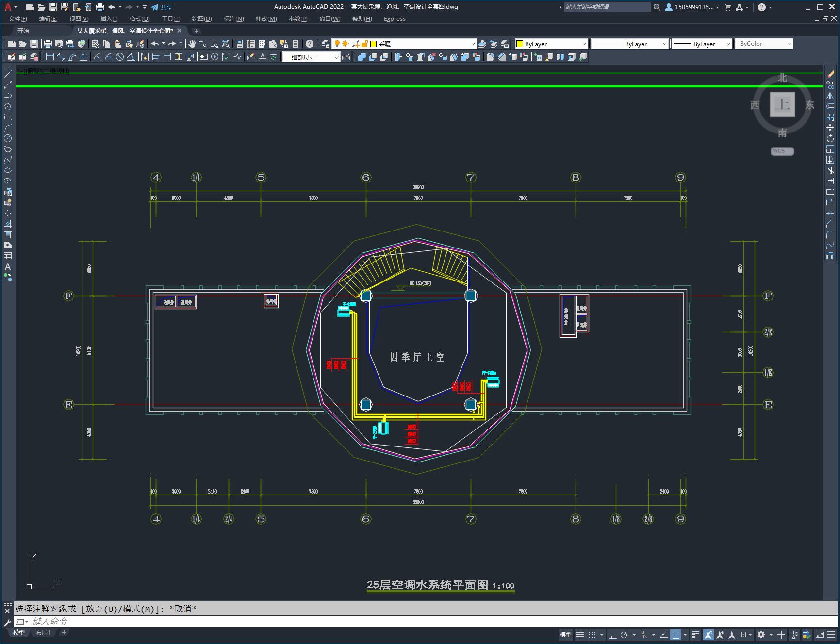
Task: Click the Pan hand tool icon
Action: click(192, 44)
